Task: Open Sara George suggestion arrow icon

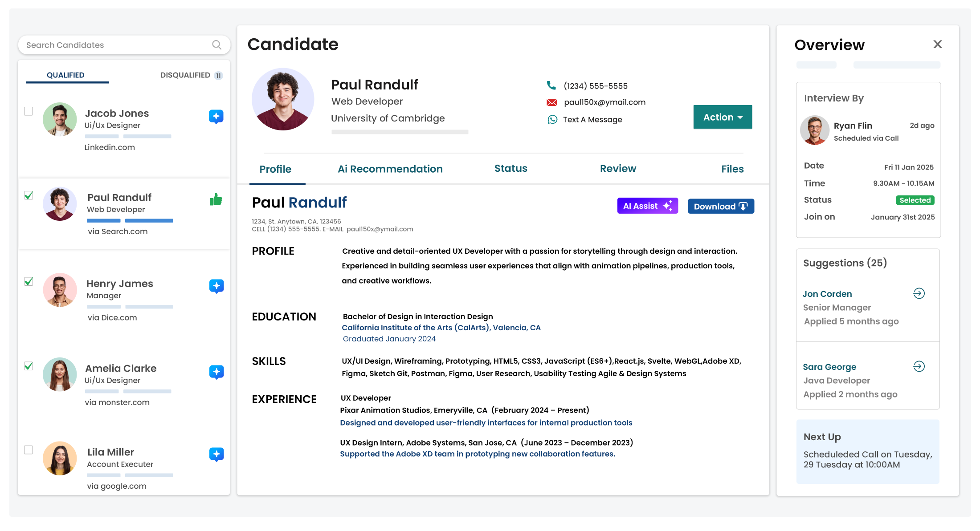Action: [919, 366]
